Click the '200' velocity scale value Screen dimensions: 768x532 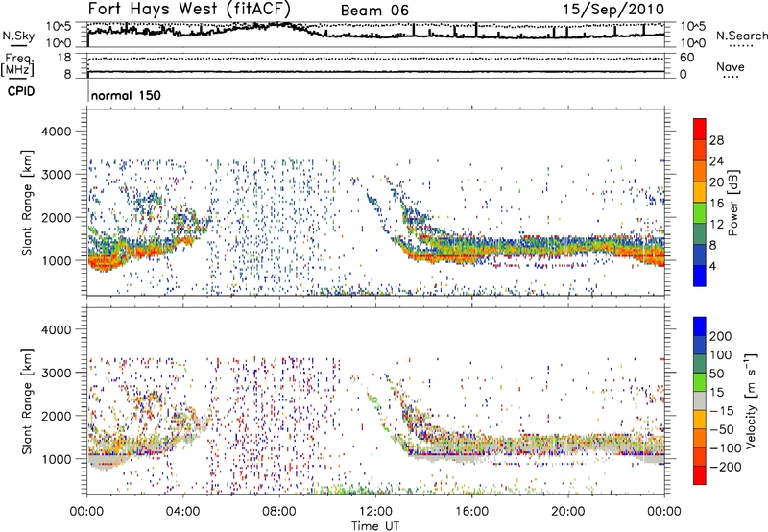point(720,336)
